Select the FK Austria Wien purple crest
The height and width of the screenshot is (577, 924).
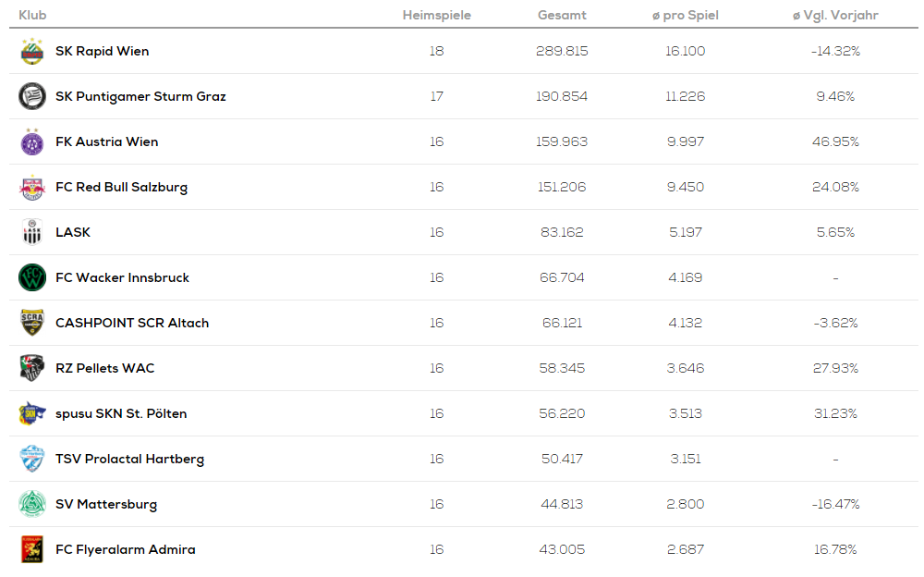point(32,141)
